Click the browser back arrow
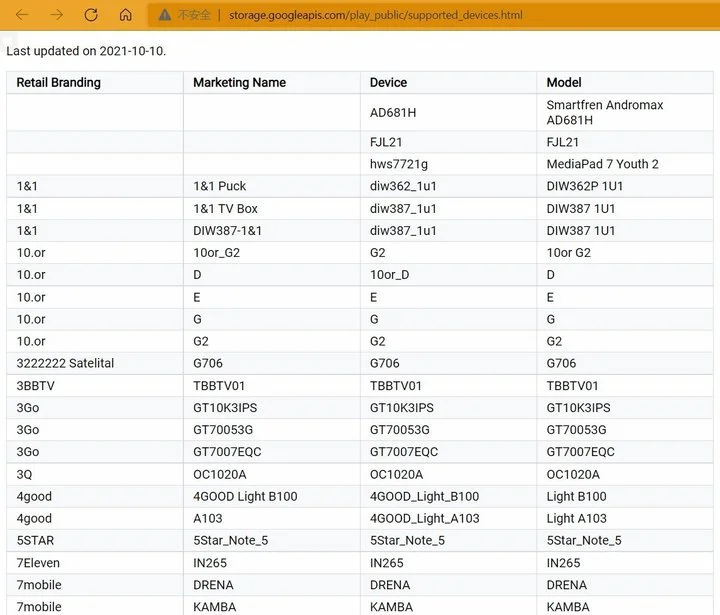Viewport: 720px width, 615px height. (x=22, y=15)
